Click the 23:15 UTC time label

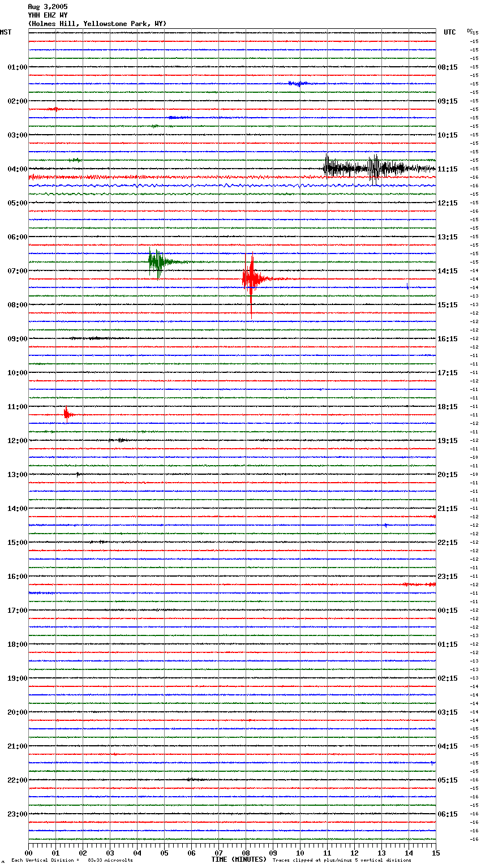coord(448,577)
